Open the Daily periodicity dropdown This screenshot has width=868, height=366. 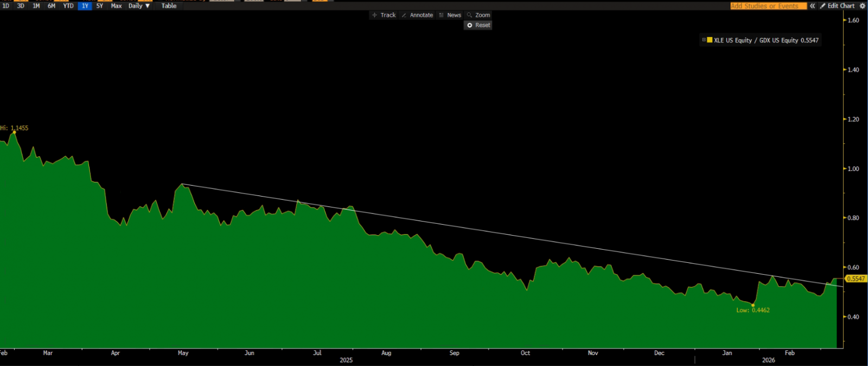139,6
